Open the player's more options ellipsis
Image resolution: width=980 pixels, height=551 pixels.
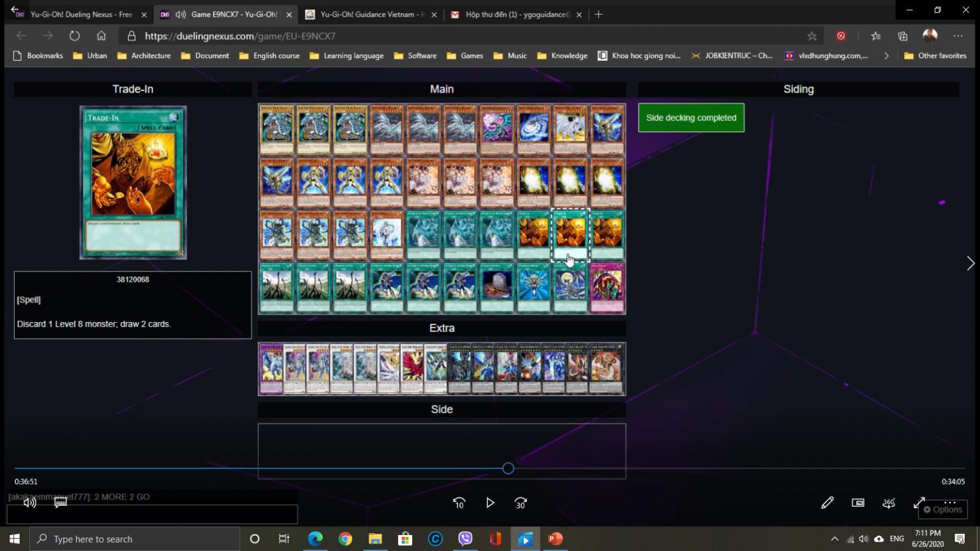[x=950, y=503]
